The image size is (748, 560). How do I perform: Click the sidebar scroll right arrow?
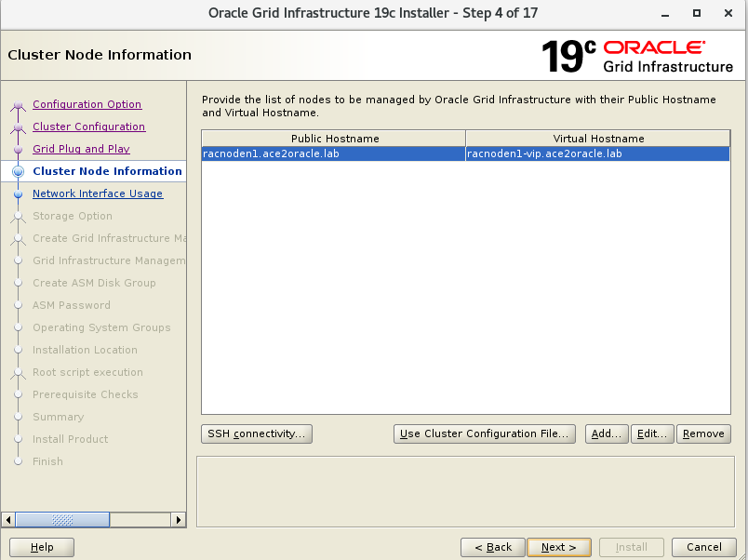point(179,519)
